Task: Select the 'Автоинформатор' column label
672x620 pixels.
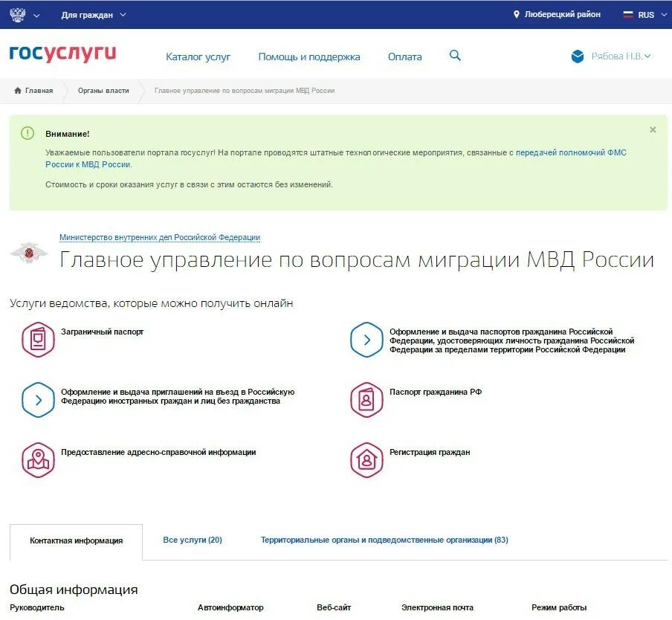Action: point(230,607)
